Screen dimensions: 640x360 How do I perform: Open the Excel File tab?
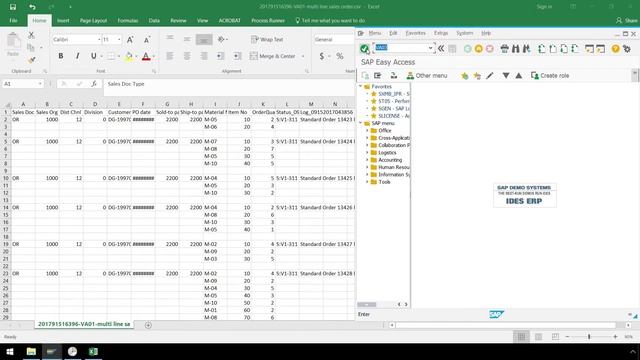click(13, 20)
